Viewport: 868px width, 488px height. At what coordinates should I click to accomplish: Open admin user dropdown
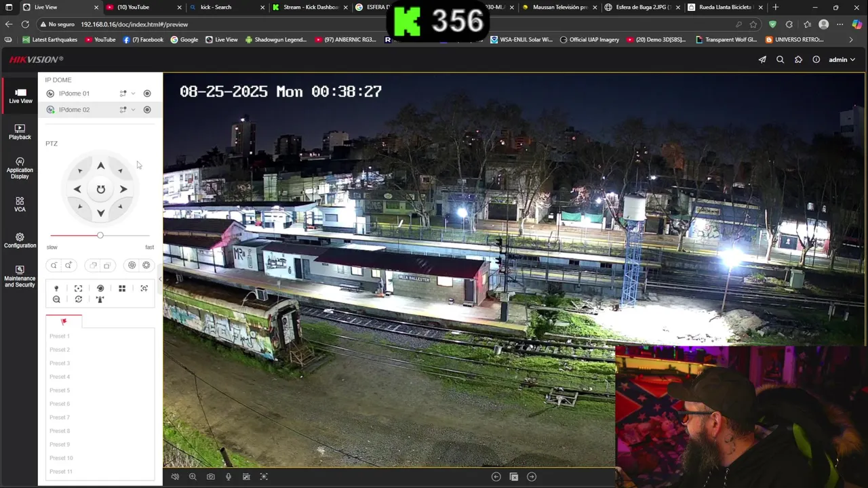coord(842,60)
